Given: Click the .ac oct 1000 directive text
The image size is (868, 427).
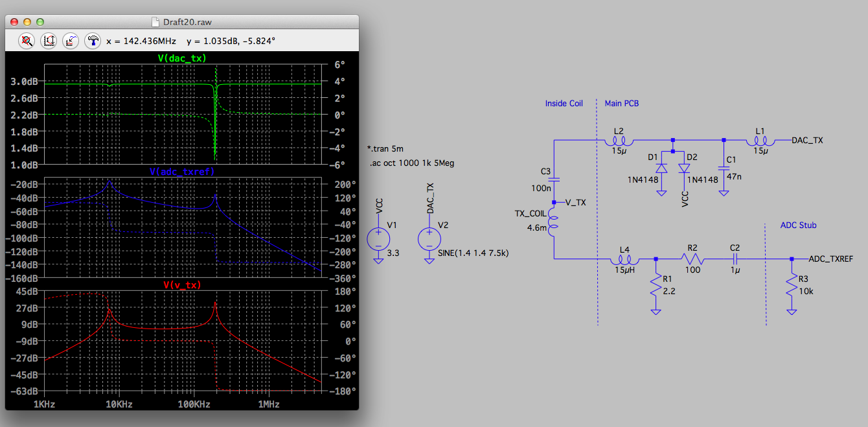Looking at the screenshot, I should [x=411, y=163].
